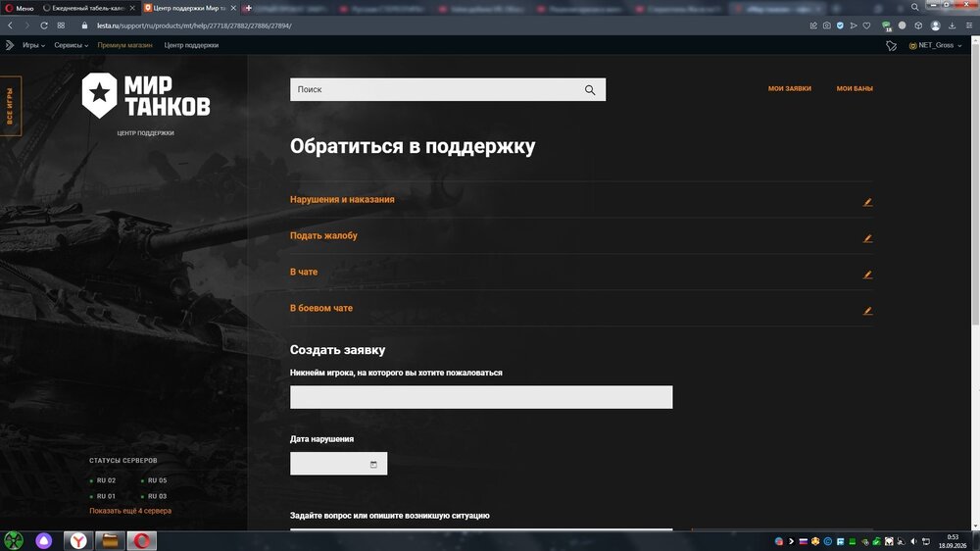Open the Easy Setup sliders icon
The image size is (980, 551).
coord(969,25)
